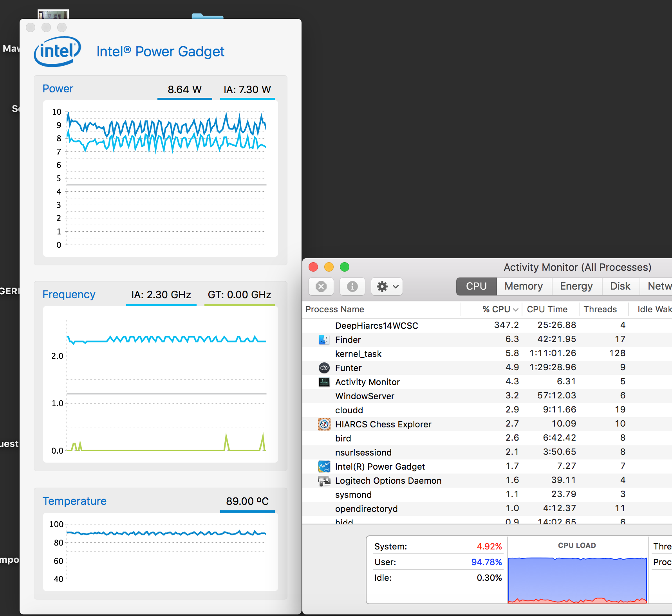Image resolution: width=672 pixels, height=616 pixels.
Task: Click the User 94.78% value
Action: point(486,562)
